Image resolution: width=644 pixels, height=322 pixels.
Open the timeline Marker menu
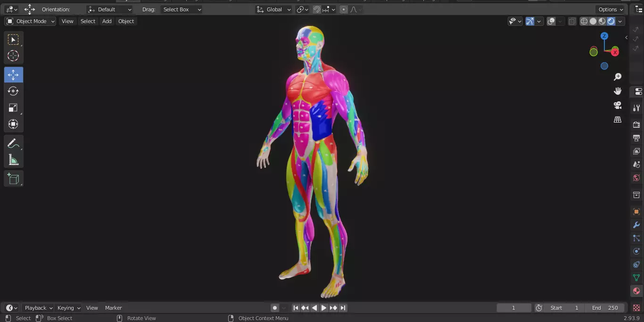pyautogui.click(x=113, y=308)
